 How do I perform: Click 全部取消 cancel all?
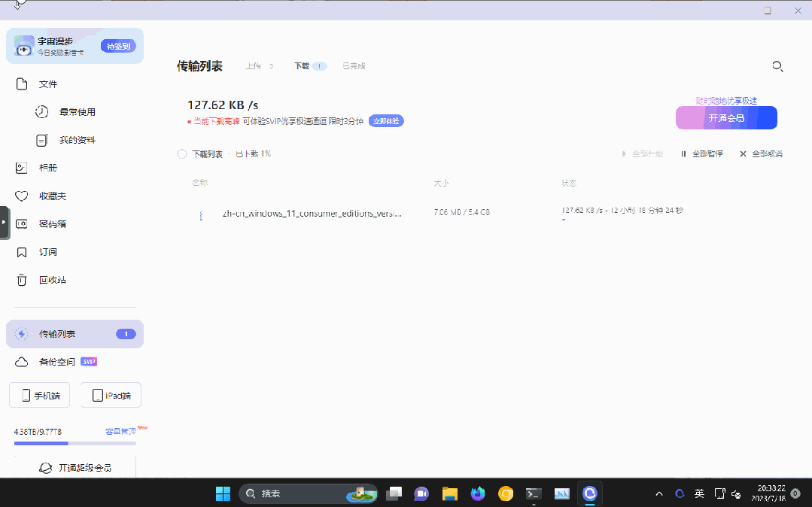[762, 153]
